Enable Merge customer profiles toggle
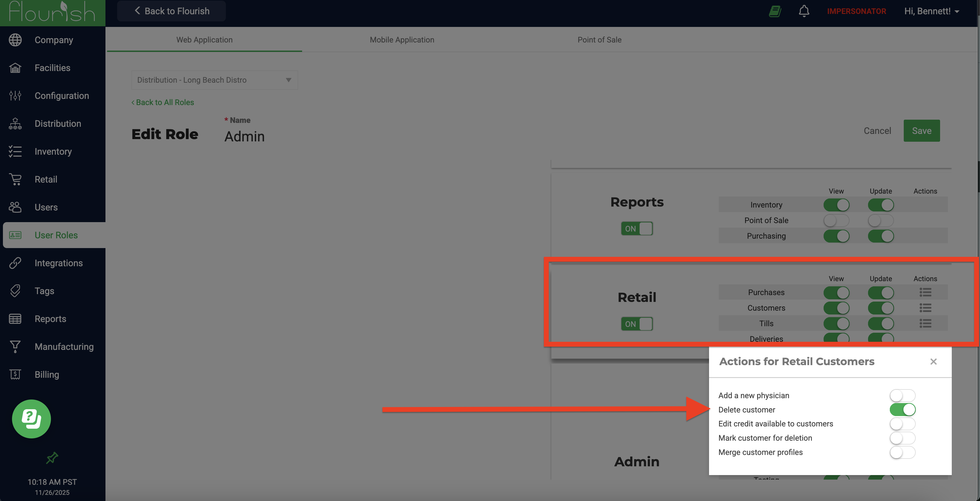Screen dimensions: 980x501 902,452
